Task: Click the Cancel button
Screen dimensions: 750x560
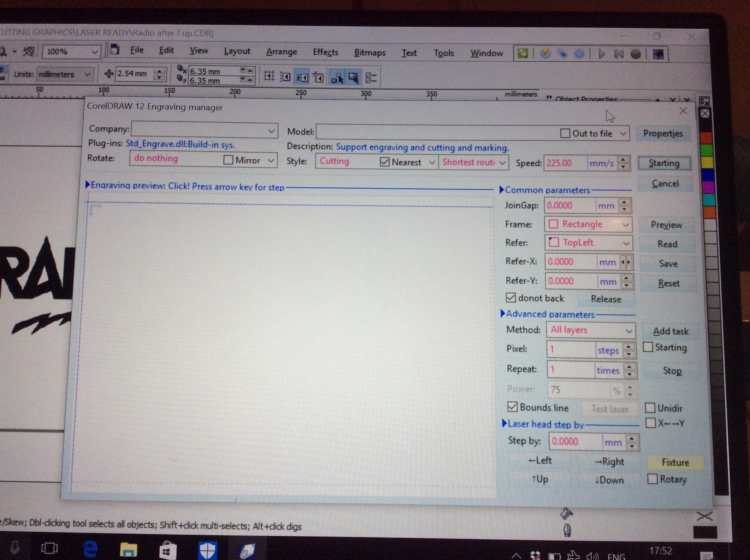Action: pyautogui.click(x=665, y=184)
